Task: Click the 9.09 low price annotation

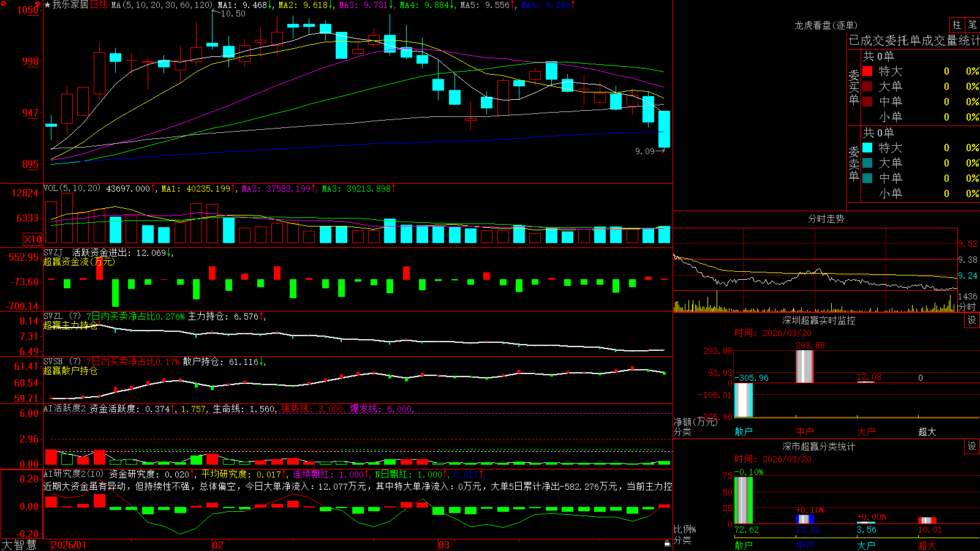Action: (645, 151)
